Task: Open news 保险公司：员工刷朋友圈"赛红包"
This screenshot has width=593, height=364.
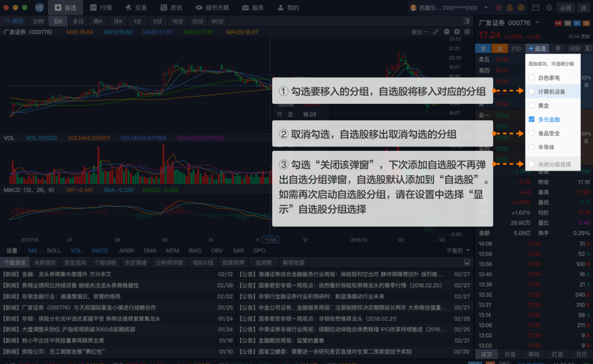Action: click(54, 352)
